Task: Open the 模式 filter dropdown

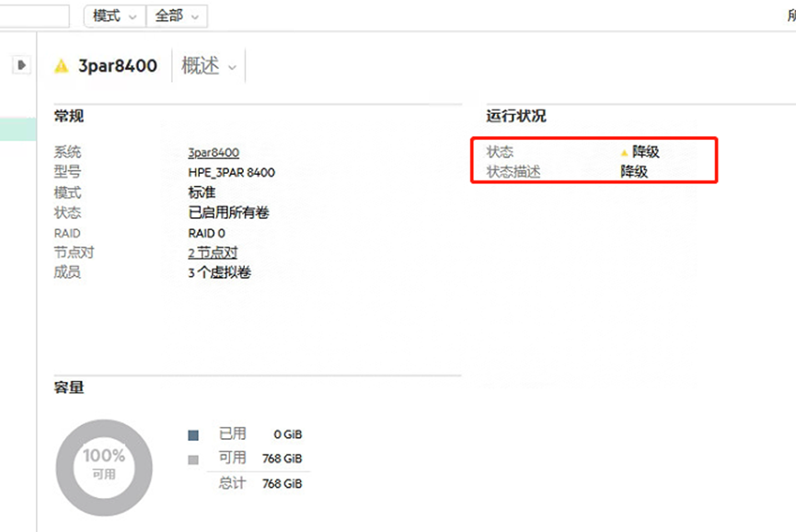Action: (115, 17)
